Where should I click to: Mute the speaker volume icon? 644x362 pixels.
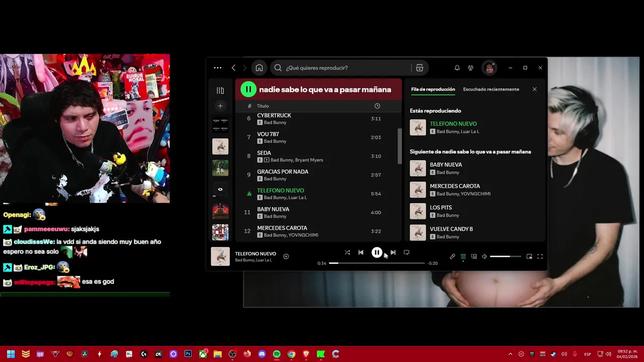485,256
